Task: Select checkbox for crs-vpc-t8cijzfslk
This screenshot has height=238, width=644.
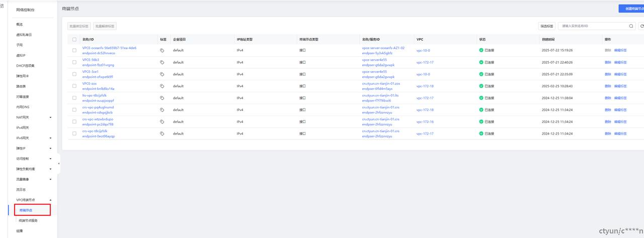Action: pos(74,134)
